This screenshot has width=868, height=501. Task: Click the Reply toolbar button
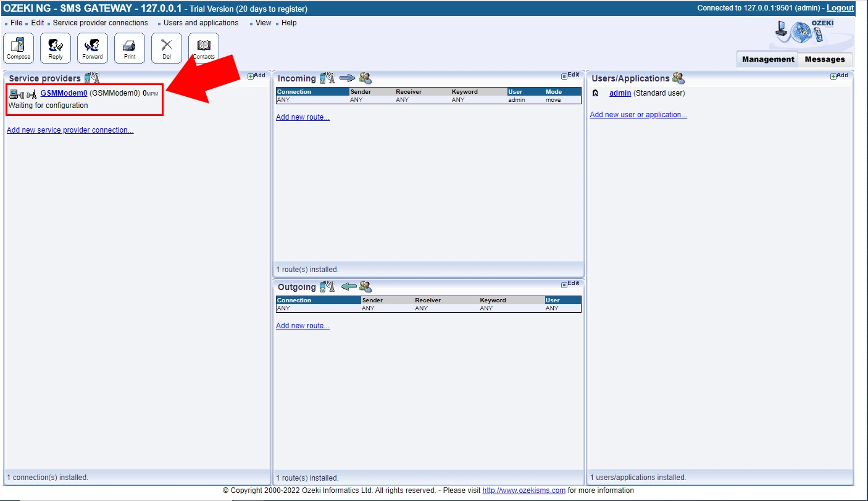point(56,48)
